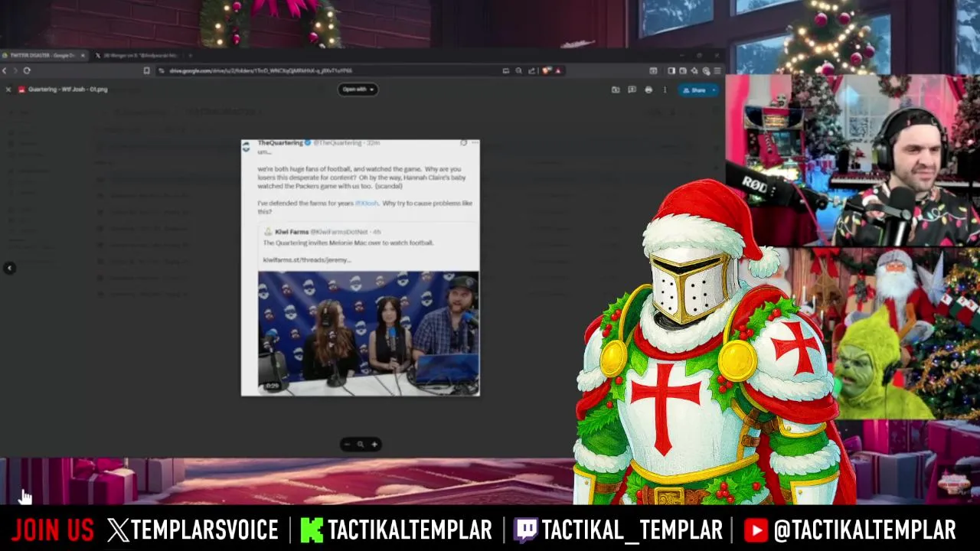
Task: Click the Brave shields icon in address bar
Action: (546, 70)
